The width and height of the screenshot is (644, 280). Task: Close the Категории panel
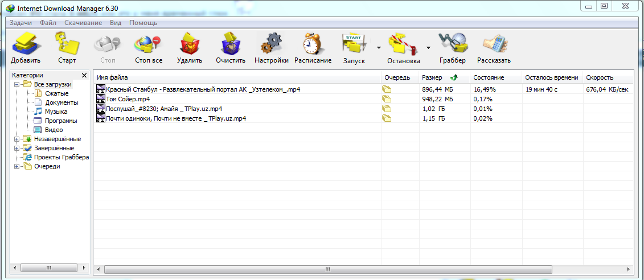point(84,75)
